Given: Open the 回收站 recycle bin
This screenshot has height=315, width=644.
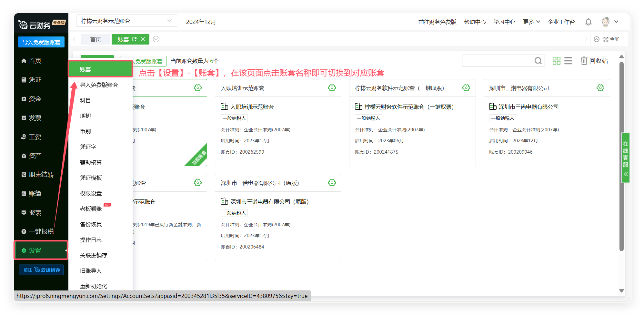Looking at the screenshot, I should (x=594, y=61).
